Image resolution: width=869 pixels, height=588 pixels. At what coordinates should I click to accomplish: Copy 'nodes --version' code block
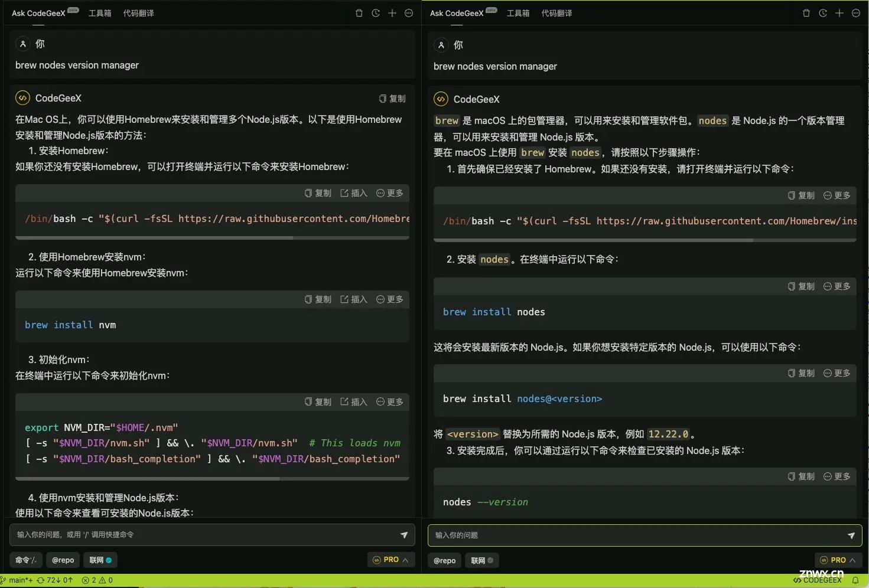click(801, 476)
